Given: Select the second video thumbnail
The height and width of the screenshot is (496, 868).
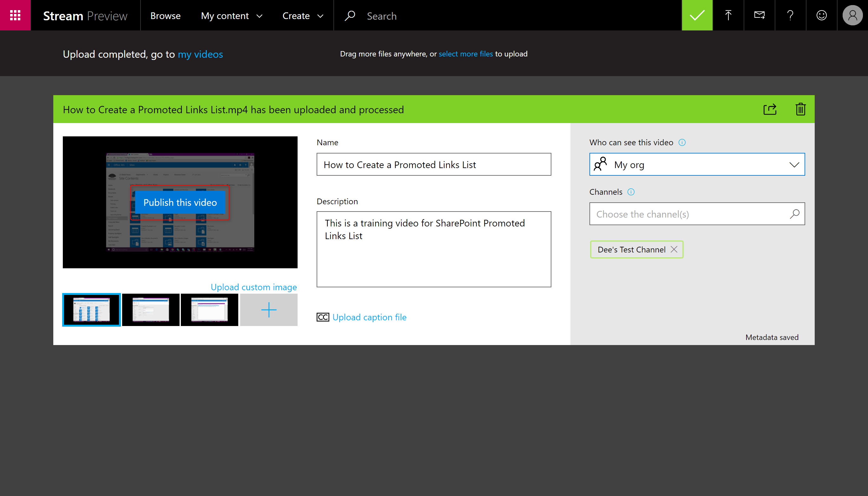Looking at the screenshot, I should click(151, 310).
